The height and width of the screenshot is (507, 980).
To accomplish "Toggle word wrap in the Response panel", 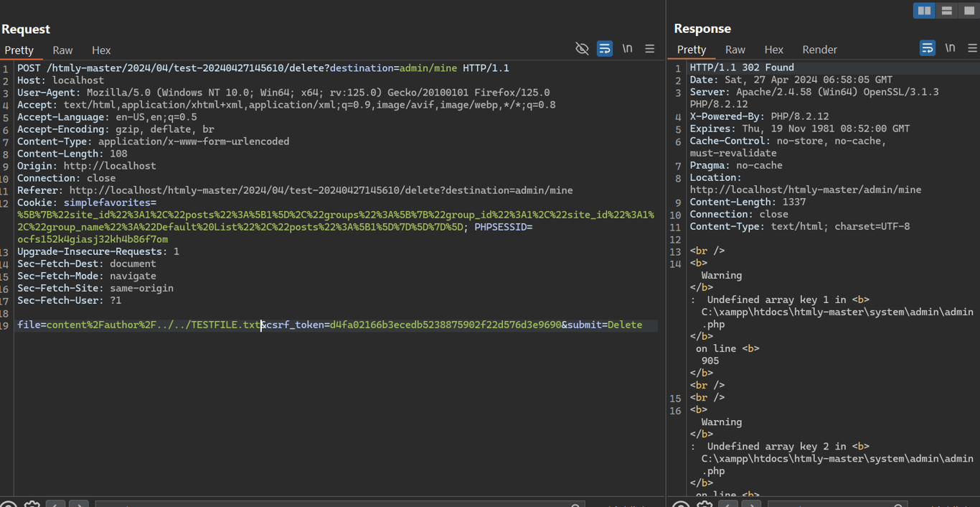I will (928, 48).
